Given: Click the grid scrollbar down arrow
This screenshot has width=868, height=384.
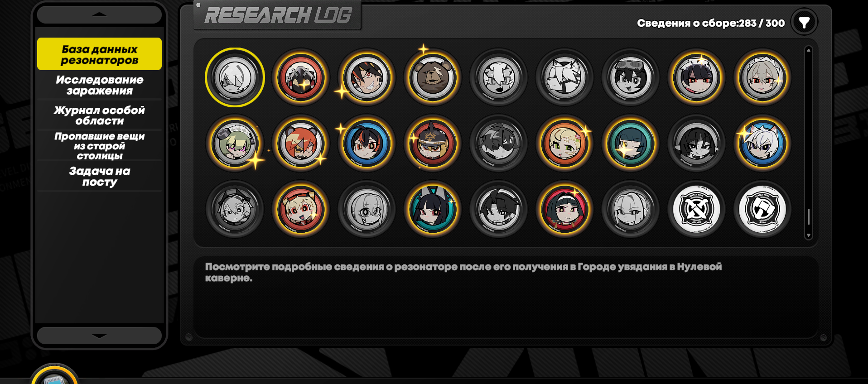Looking at the screenshot, I should pyautogui.click(x=808, y=235).
